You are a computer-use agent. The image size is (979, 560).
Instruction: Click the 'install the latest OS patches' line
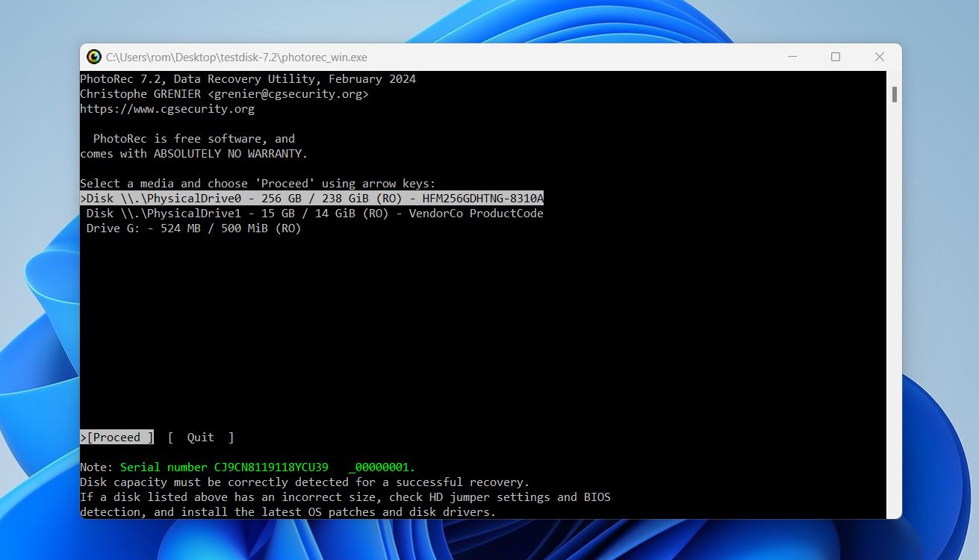click(x=288, y=512)
